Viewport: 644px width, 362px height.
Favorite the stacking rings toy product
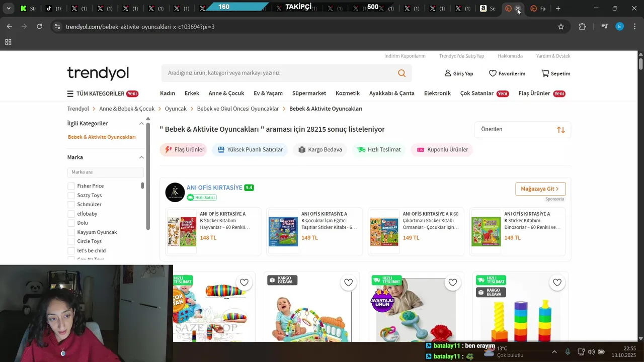pos(557,283)
